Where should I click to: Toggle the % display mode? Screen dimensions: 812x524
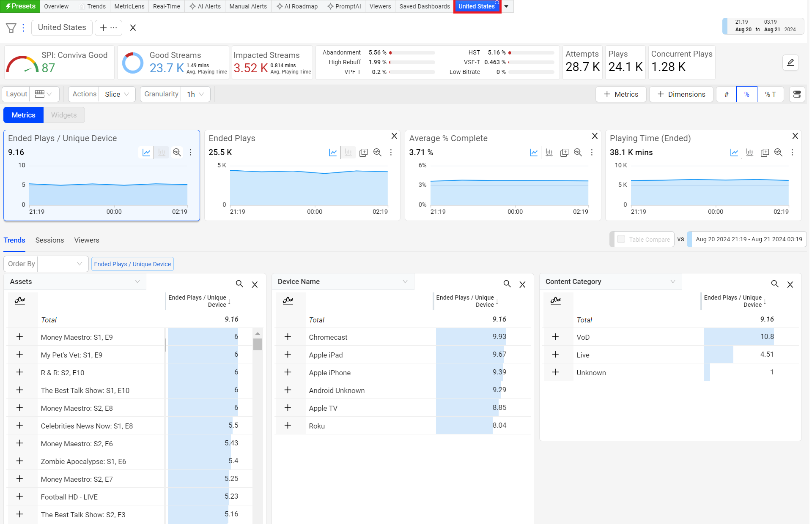tap(746, 94)
